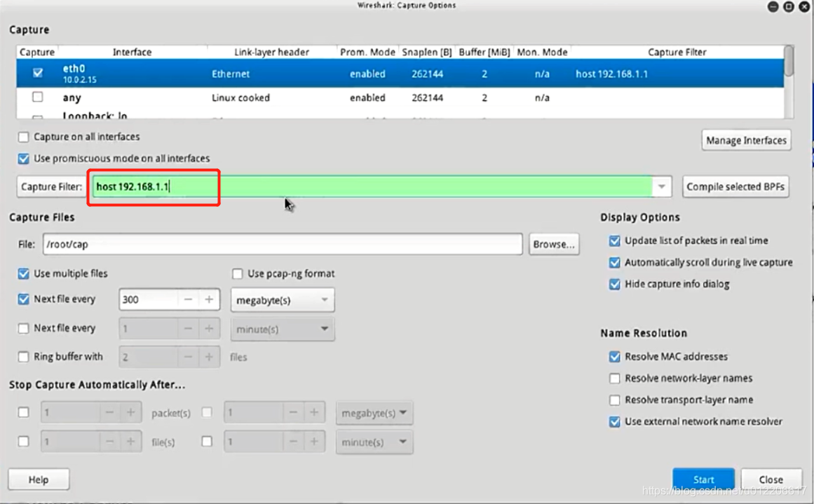
Task: Click the Capture Filter label button
Action: [x=51, y=187]
